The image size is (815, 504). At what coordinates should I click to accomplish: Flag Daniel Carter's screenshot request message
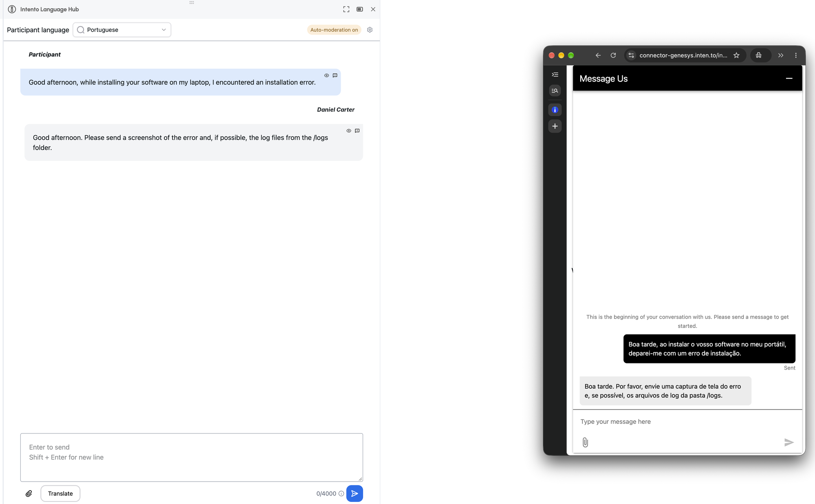tap(357, 131)
